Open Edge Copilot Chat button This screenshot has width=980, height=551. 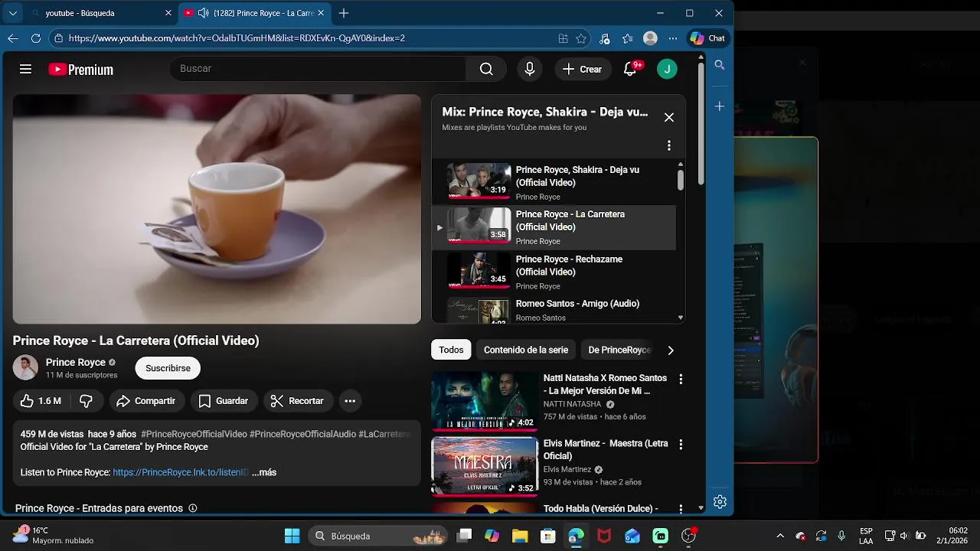(707, 38)
